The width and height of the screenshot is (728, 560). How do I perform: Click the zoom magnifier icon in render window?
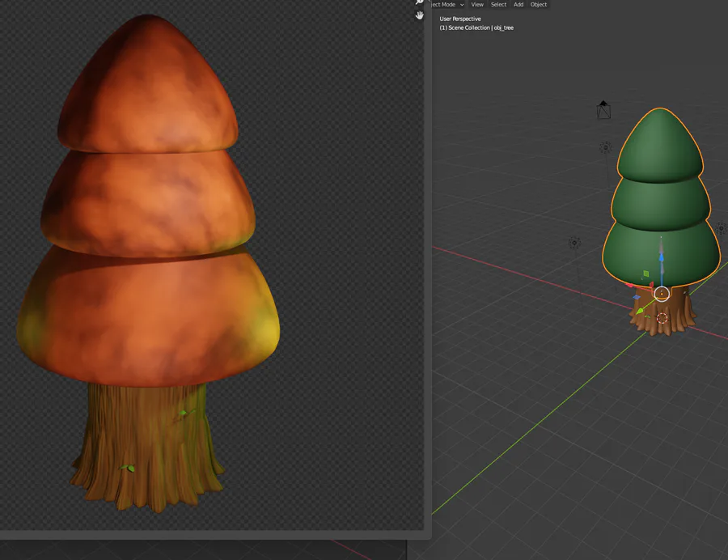pos(419,2)
